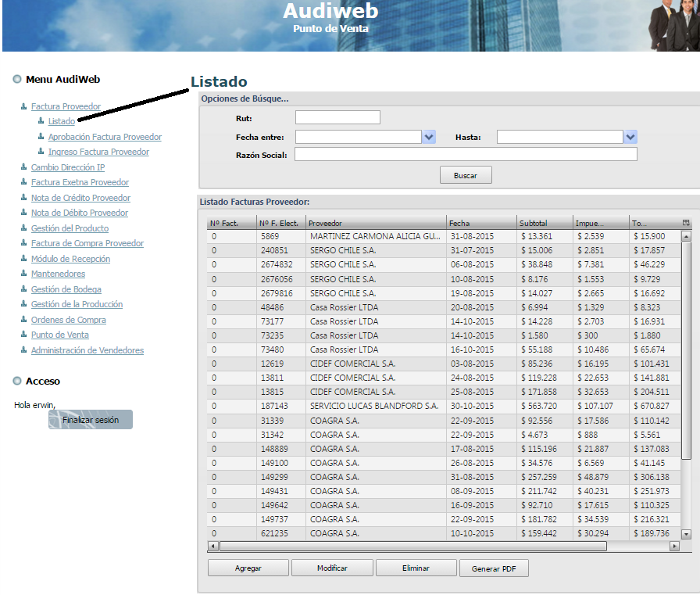700x595 pixels.
Task: Click the Punto de Venta menu icon
Action: tap(23, 335)
